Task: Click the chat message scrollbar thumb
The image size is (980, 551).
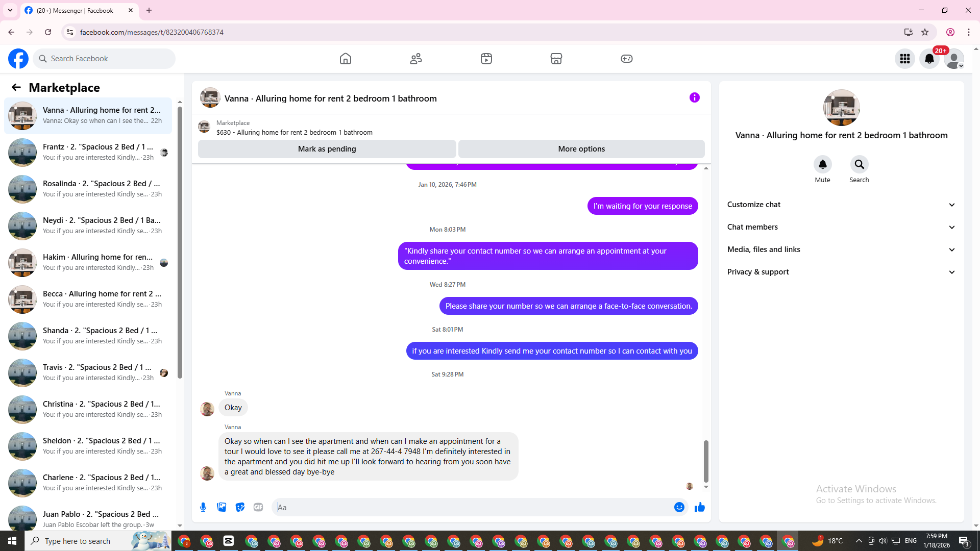Action: (x=706, y=461)
